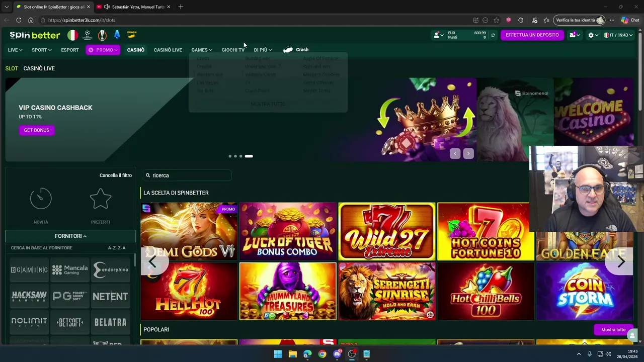Screen dimensions: 644x362
Task: Expand the GAMES menu
Action: tap(202, 50)
